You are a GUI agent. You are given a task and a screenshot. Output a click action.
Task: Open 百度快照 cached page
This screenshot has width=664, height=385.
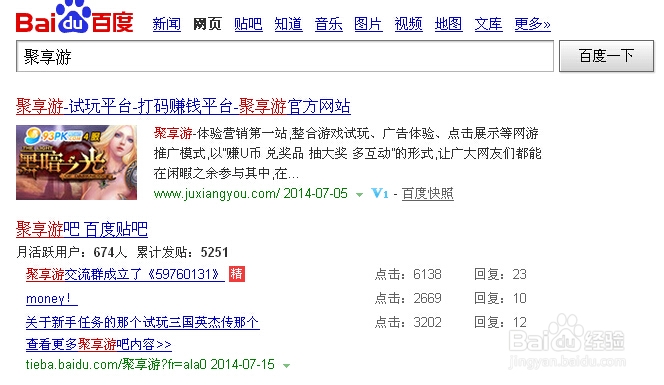click(428, 194)
